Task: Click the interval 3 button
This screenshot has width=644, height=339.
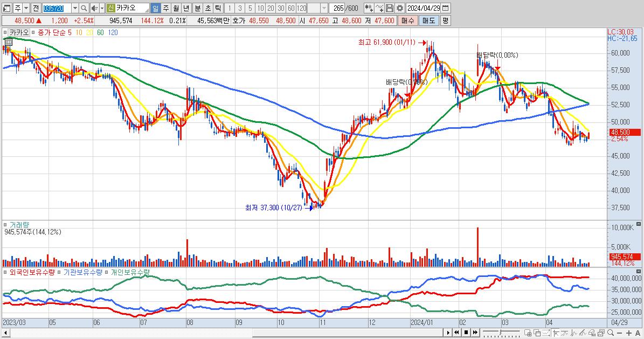Action: 240,8
